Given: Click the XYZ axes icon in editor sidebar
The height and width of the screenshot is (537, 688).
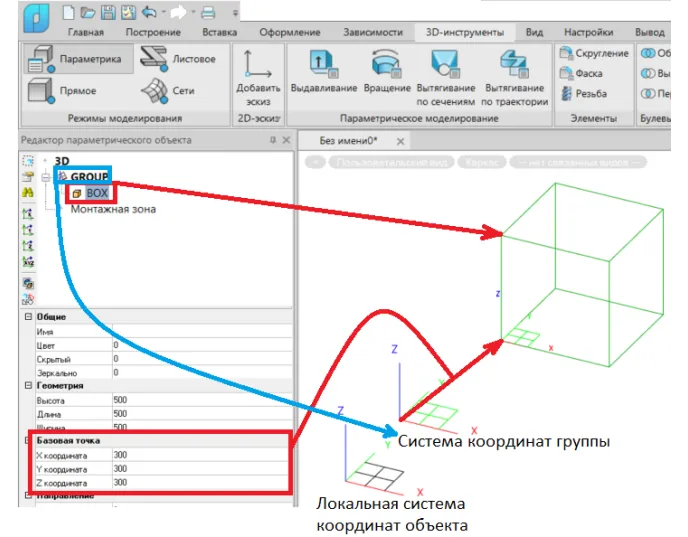Looking at the screenshot, I should [x=28, y=261].
